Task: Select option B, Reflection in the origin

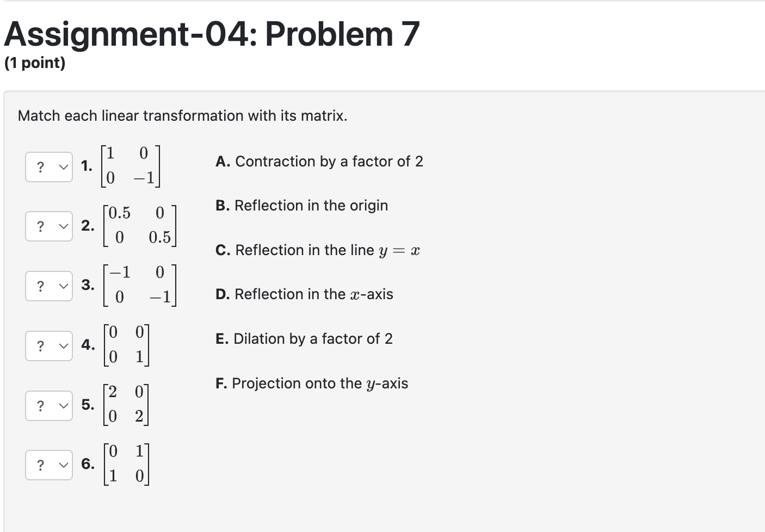Action: pos(301,206)
